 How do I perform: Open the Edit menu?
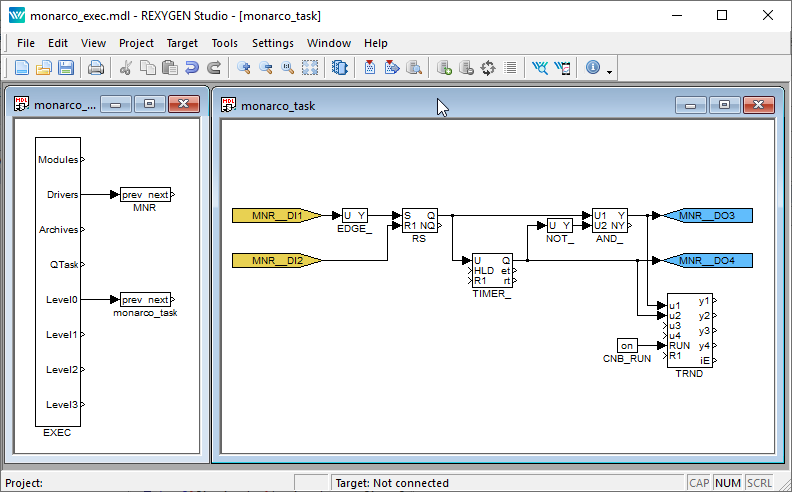click(x=58, y=43)
